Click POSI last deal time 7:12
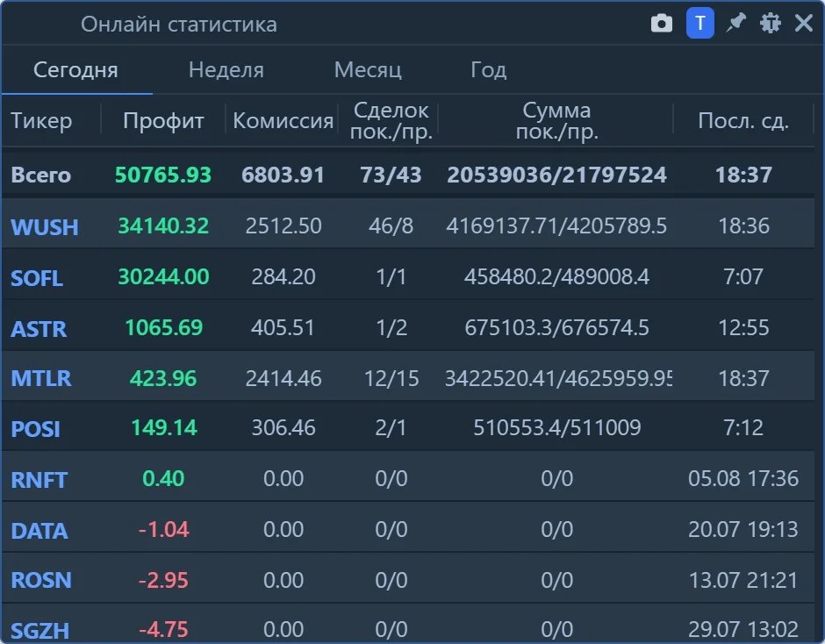The image size is (825, 644). (x=743, y=427)
